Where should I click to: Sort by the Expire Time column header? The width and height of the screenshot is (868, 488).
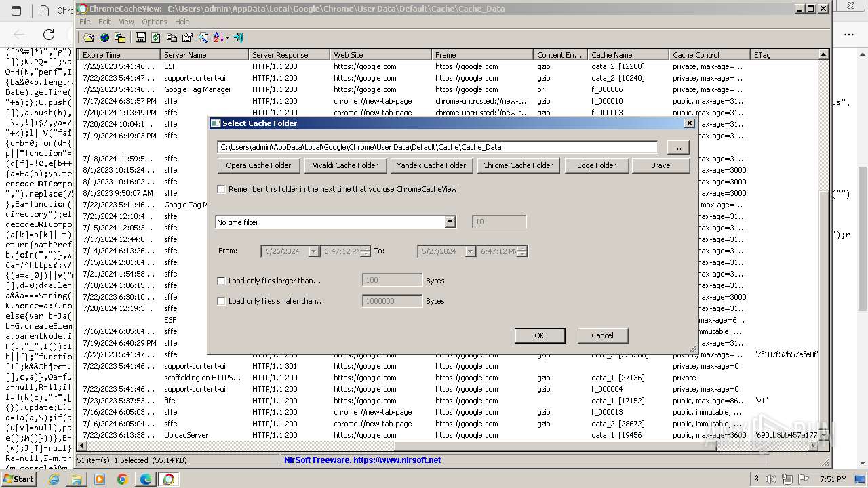pos(119,55)
